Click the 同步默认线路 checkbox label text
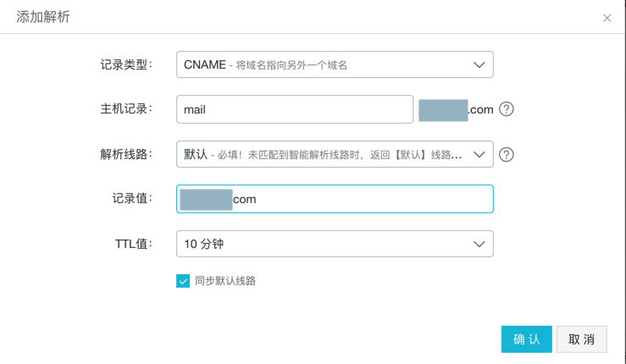The image size is (626, 364). (225, 281)
